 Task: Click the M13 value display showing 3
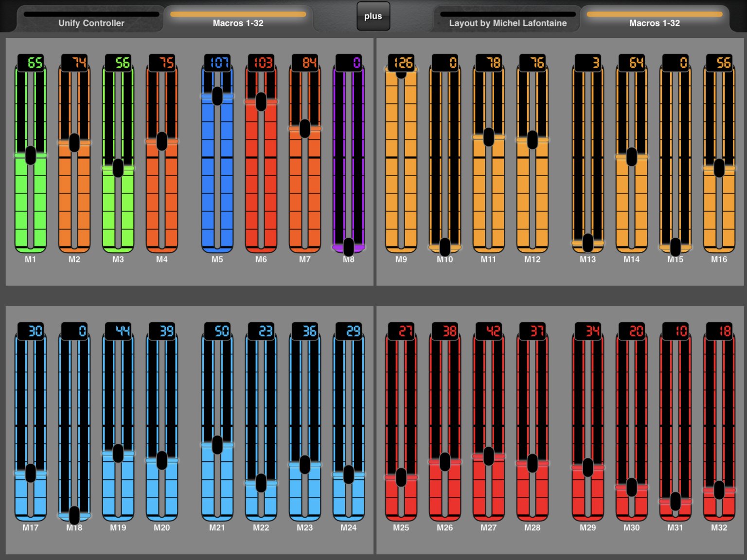coord(588,62)
